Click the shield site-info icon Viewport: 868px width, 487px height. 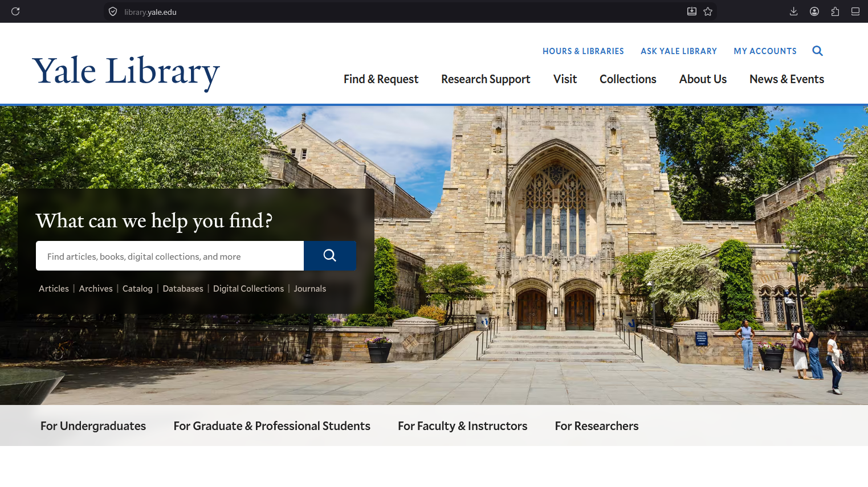pyautogui.click(x=113, y=11)
